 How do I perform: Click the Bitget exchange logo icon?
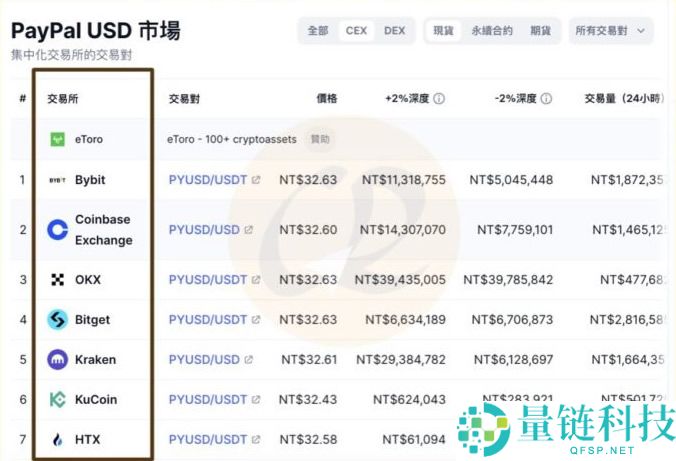(x=57, y=320)
